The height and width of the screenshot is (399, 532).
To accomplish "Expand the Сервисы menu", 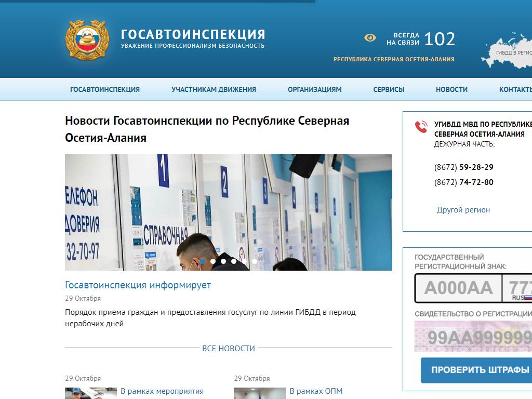I will click(389, 89).
